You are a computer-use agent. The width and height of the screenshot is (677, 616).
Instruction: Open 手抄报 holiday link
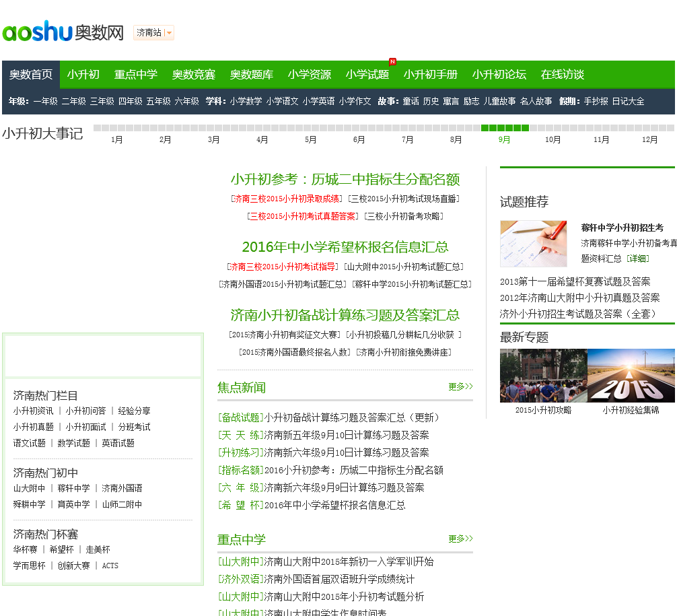tap(596, 101)
